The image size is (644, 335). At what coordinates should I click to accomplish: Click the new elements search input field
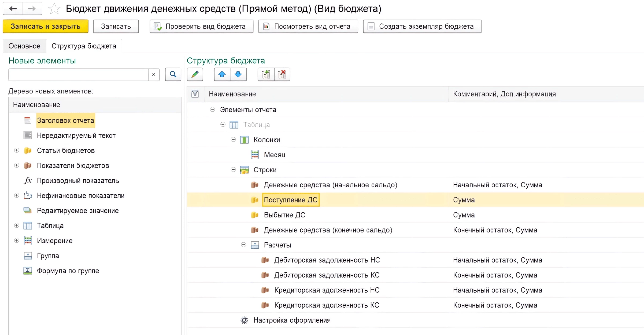78,75
